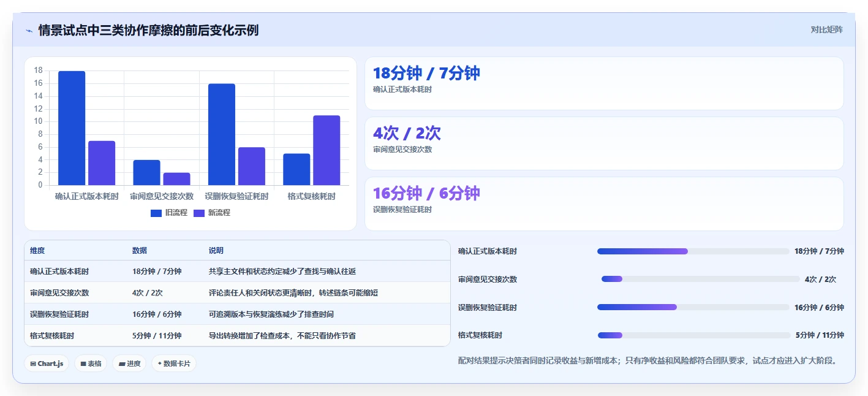Click the 误删恢复验证耗时 chart axis label
The image size is (868, 396).
(236, 196)
